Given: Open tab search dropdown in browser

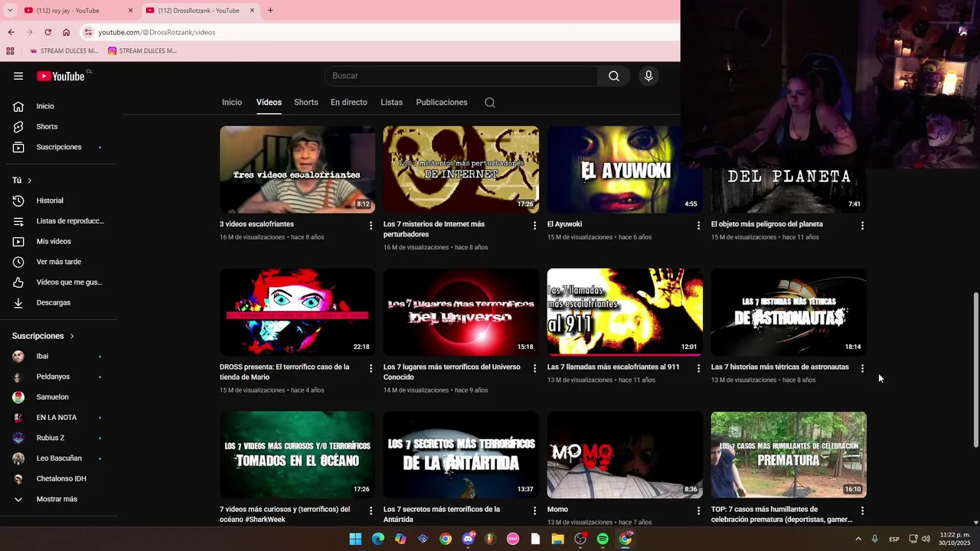Looking at the screenshot, I should [x=10, y=10].
